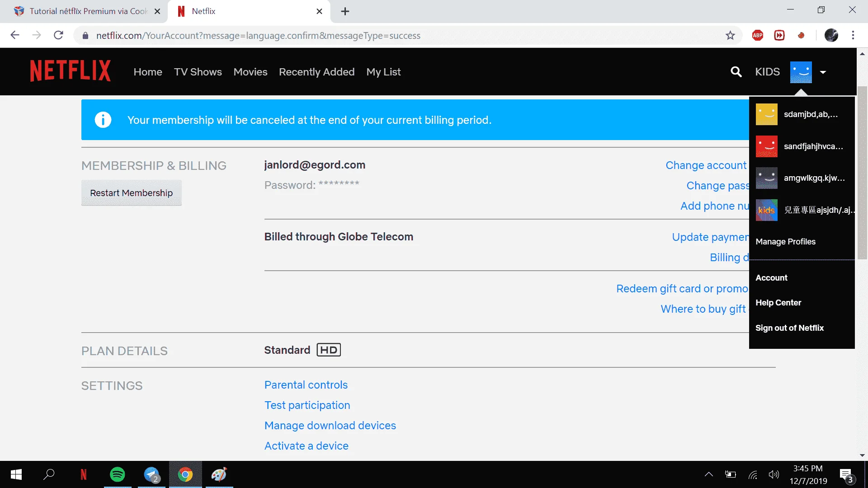Open the Windows Start menu
This screenshot has width=868, height=488.
point(16,474)
